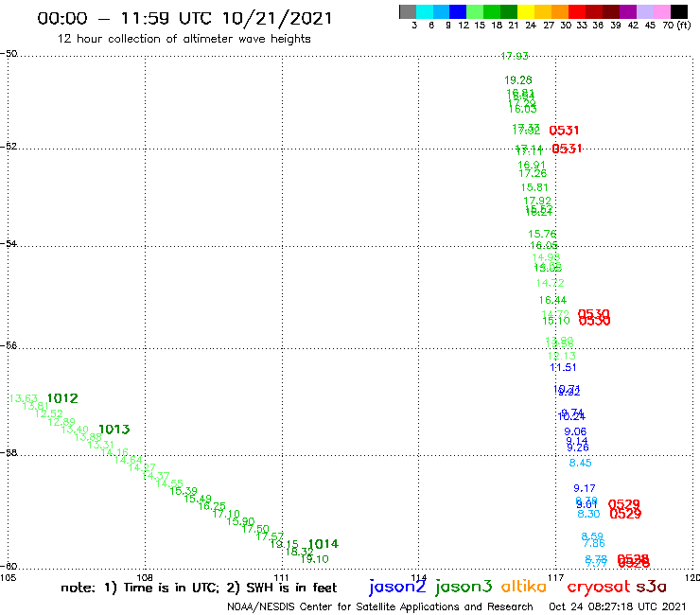This screenshot has height=615, width=700.
Task: Click the latitude axis label -50
Action: pyautogui.click(x=9, y=54)
